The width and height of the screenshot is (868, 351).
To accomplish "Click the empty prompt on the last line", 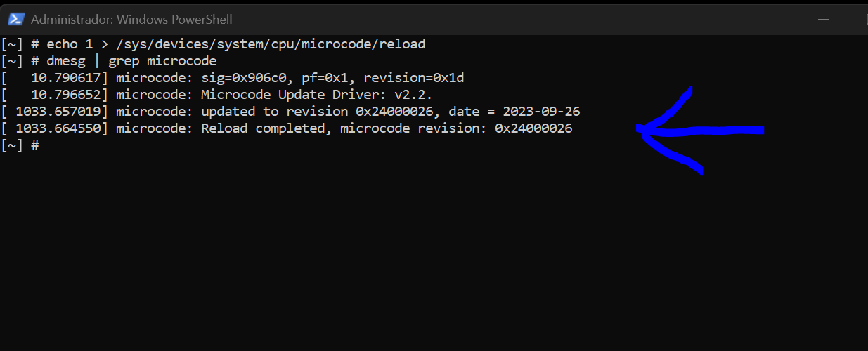I will 35,145.
